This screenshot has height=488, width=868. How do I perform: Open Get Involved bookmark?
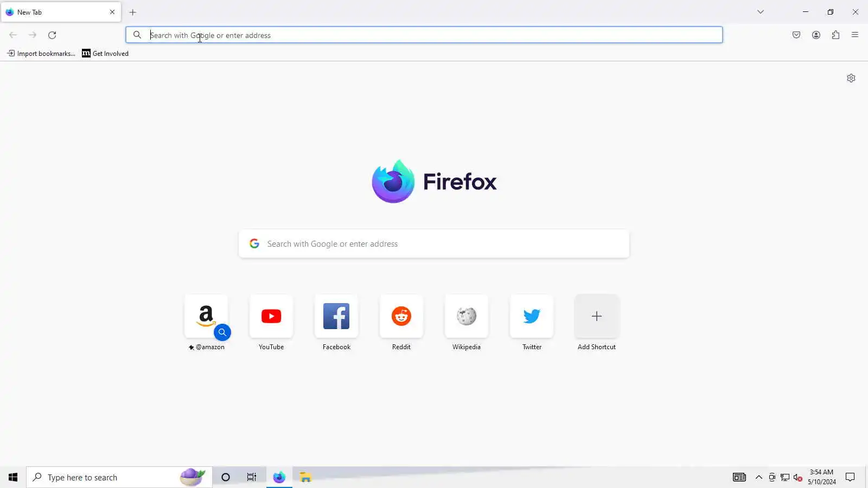tap(105, 53)
